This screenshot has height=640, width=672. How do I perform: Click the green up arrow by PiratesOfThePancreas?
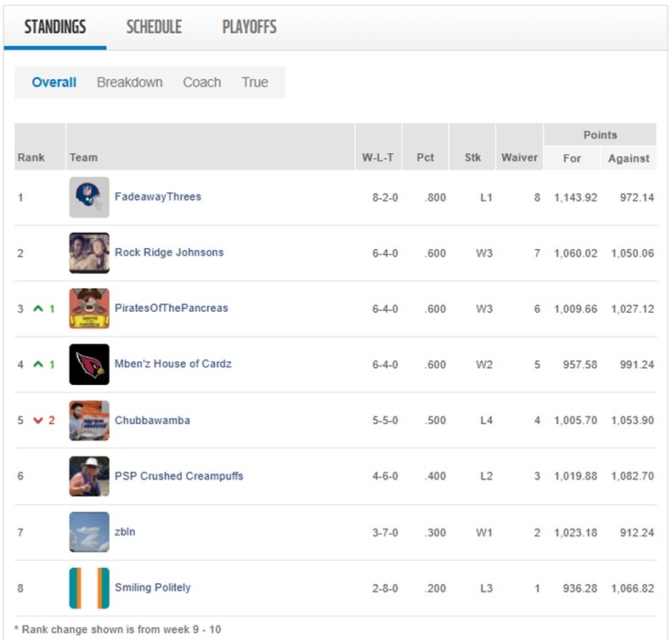tap(38, 309)
